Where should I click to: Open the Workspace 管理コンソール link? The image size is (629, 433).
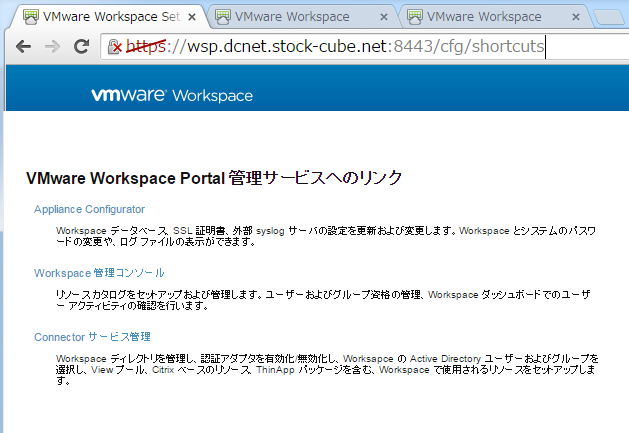pyautogui.click(x=99, y=272)
